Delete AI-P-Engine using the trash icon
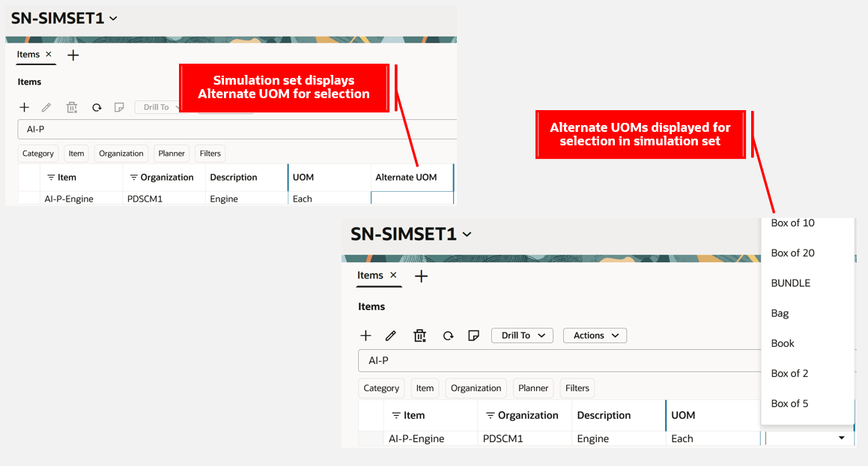The image size is (868, 466). (419, 335)
